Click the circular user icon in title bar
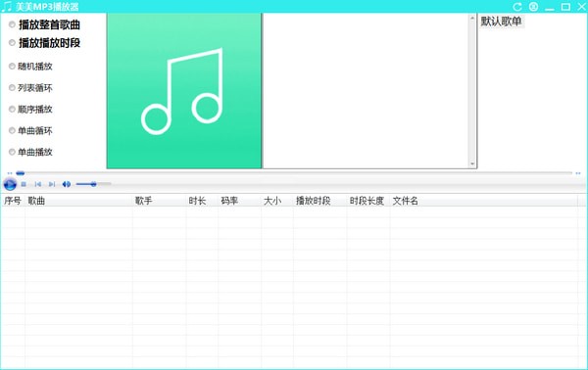The height and width of the screenshot is (370, 588). point(534,7)
